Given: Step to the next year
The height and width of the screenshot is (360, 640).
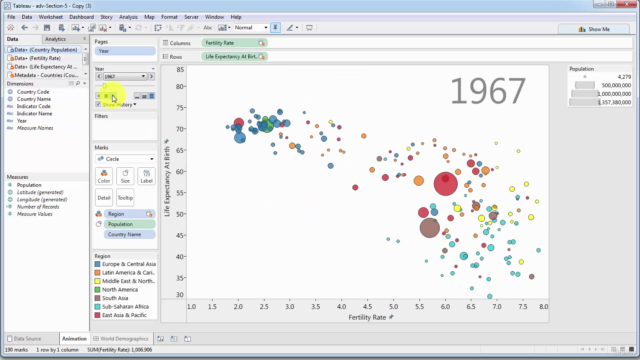Looking at the screenshot, I should pos(151,76).
